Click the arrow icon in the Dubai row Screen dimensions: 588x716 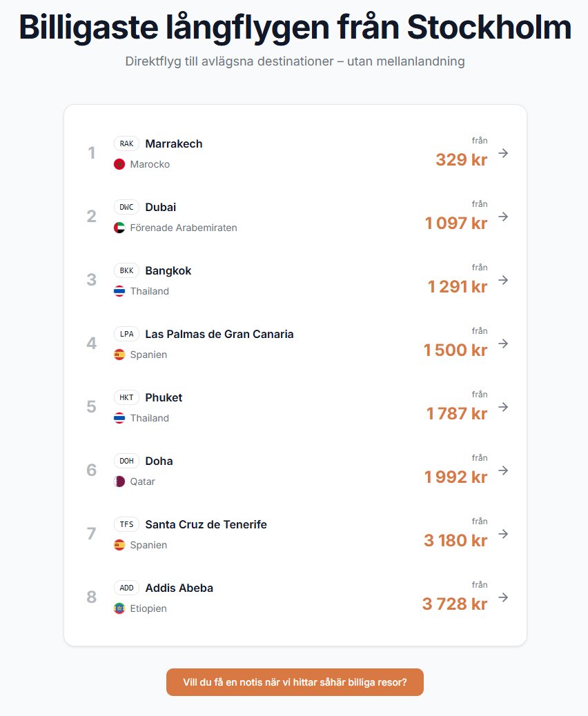click(503, 217)
